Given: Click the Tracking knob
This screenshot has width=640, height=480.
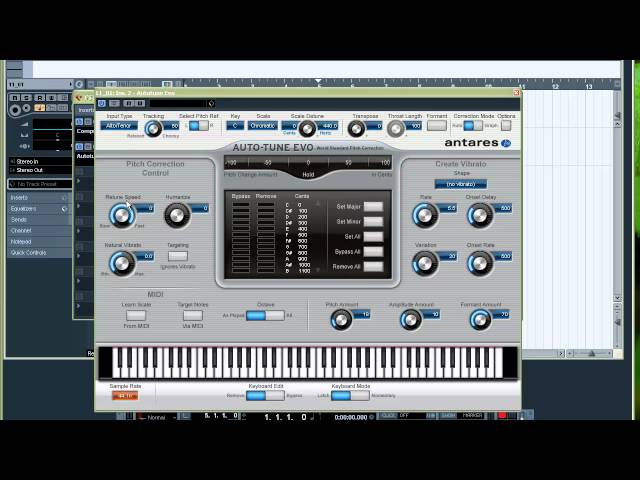Looking at the screenshot, I should (153, 129).
